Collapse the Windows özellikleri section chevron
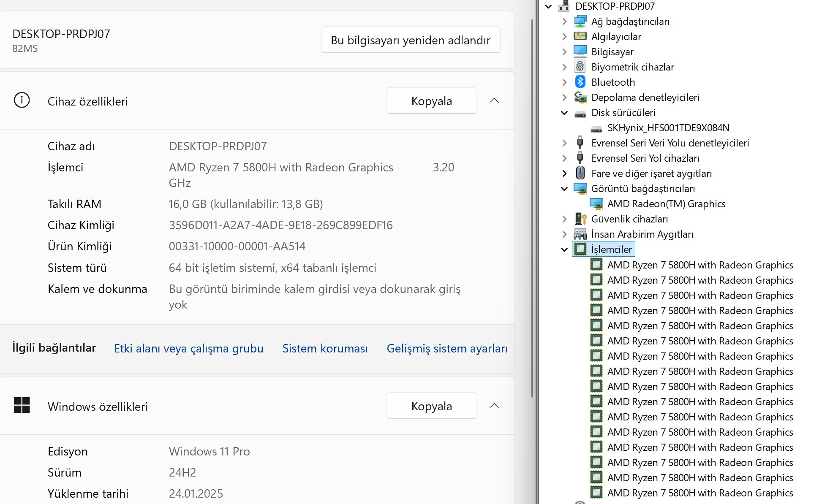822x504 pixels. (494, 406)
